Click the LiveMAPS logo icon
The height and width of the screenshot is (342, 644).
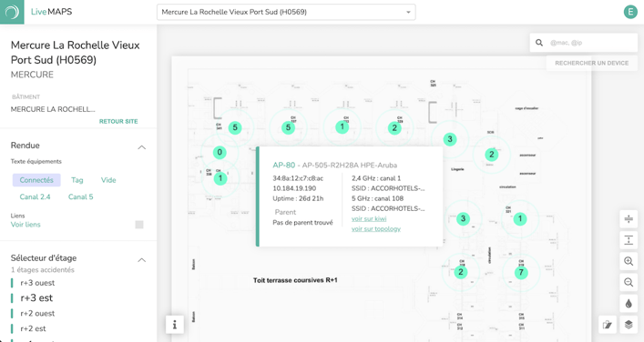pos(12,12)
